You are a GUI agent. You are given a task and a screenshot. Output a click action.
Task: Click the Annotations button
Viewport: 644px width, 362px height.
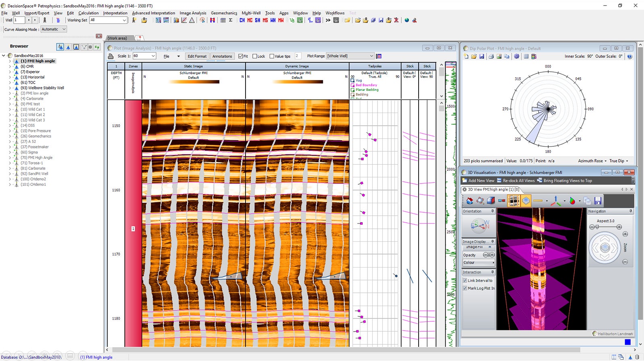point(222,56)
